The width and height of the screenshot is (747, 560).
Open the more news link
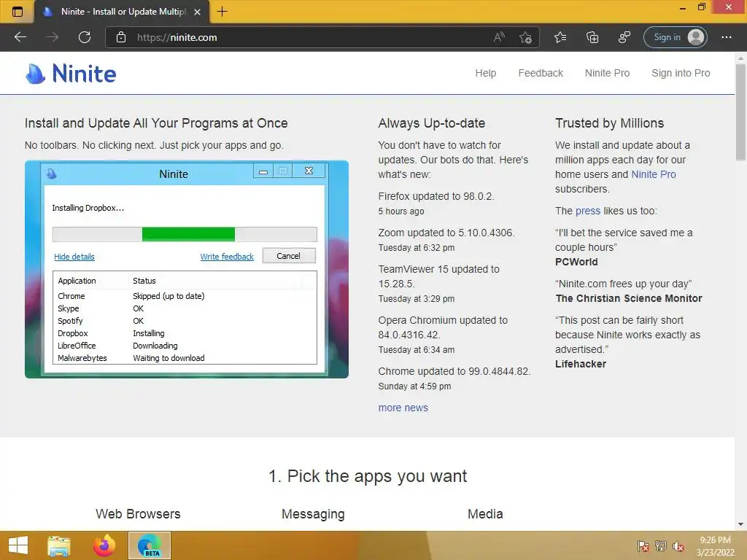pyautogui.click(x=403, y=408)
